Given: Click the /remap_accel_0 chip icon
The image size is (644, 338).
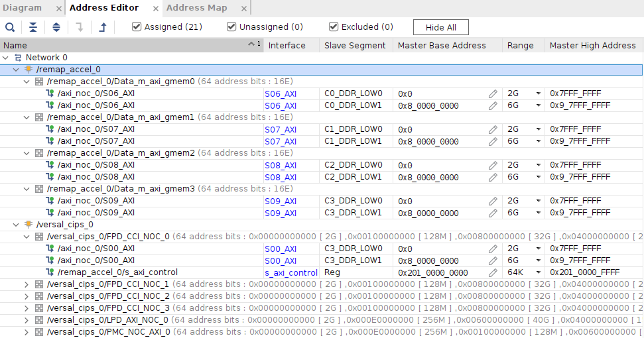Looking at the screenshot, I should (x=29, y=70).
